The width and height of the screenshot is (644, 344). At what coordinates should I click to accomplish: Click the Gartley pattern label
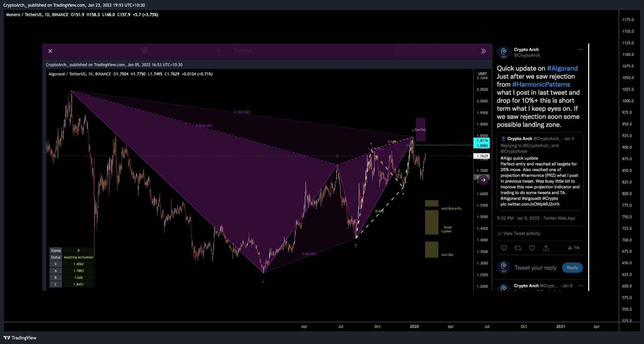coord(420,130)
